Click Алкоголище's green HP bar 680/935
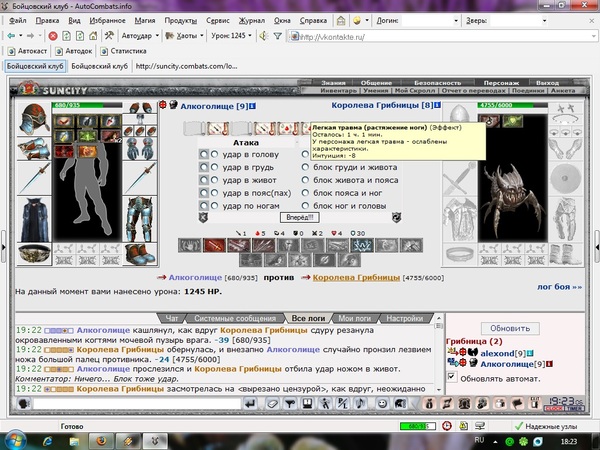 (x=87, y=105)
